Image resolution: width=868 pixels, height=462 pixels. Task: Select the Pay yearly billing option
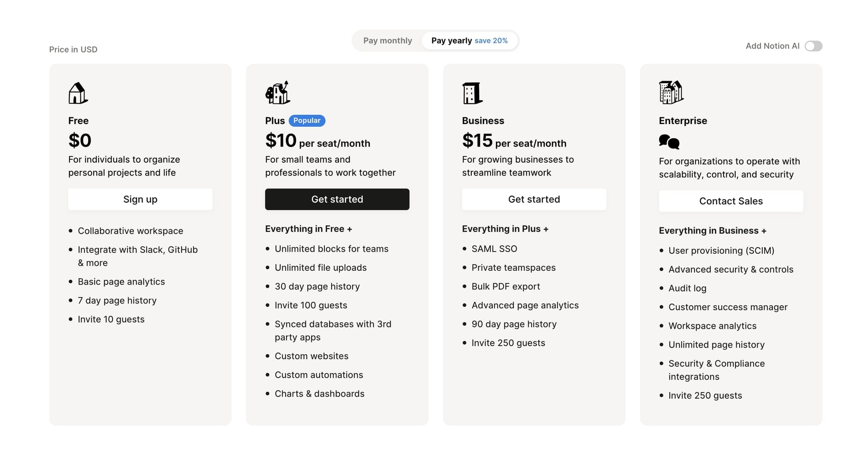click(x=451, y=41)
